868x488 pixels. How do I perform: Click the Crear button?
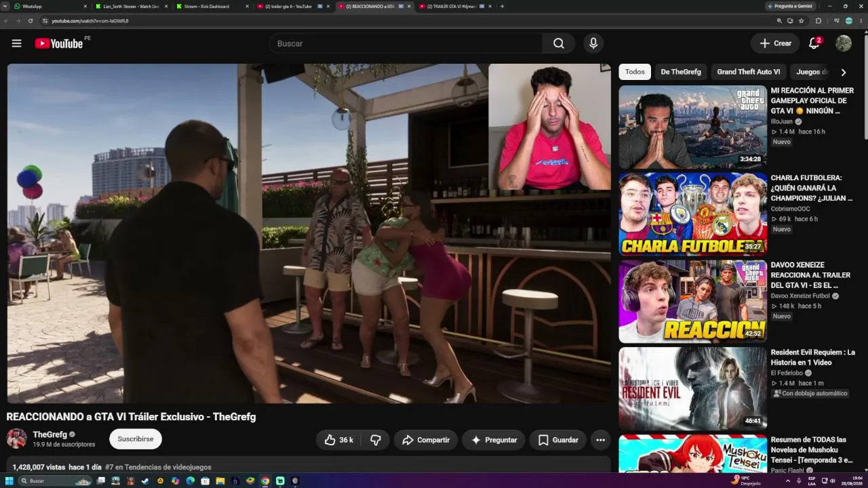tap(775, 43)
